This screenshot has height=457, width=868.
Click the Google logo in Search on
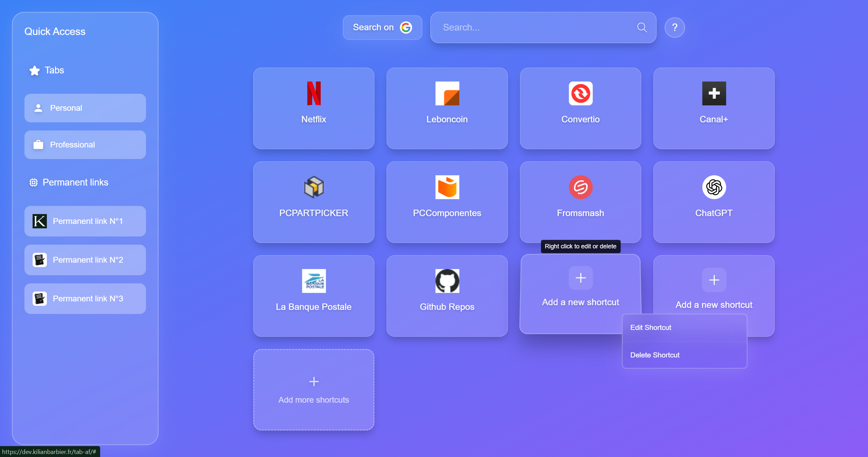point(406,28)
